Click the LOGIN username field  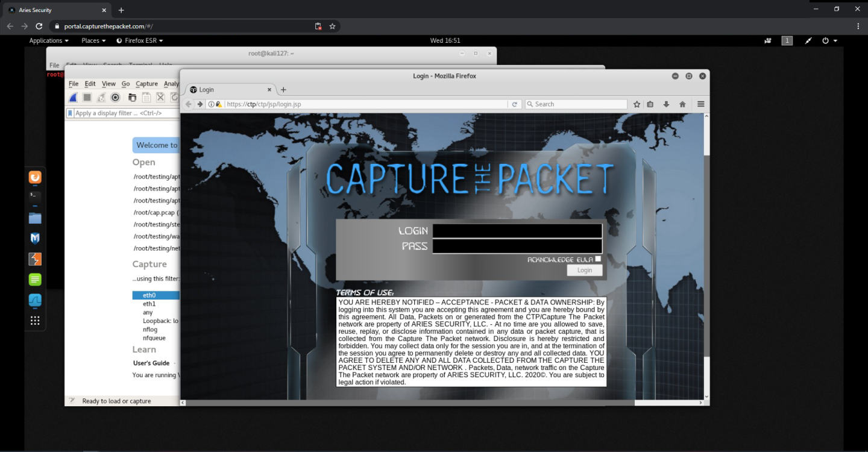(517, 231)
